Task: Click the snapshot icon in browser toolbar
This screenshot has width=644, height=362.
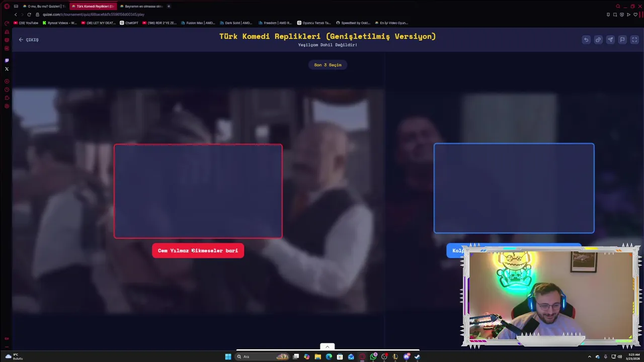Action: coord(615,15)
